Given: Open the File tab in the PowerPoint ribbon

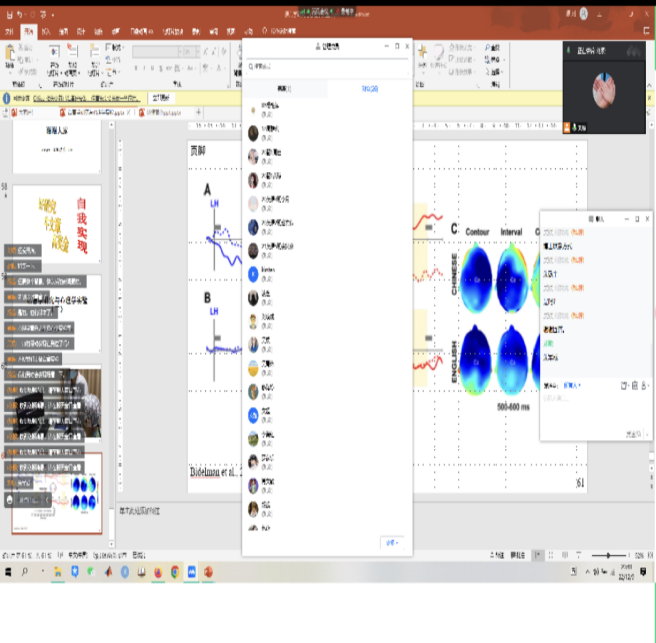Looking at the screenshot, I should click(9, 32).
